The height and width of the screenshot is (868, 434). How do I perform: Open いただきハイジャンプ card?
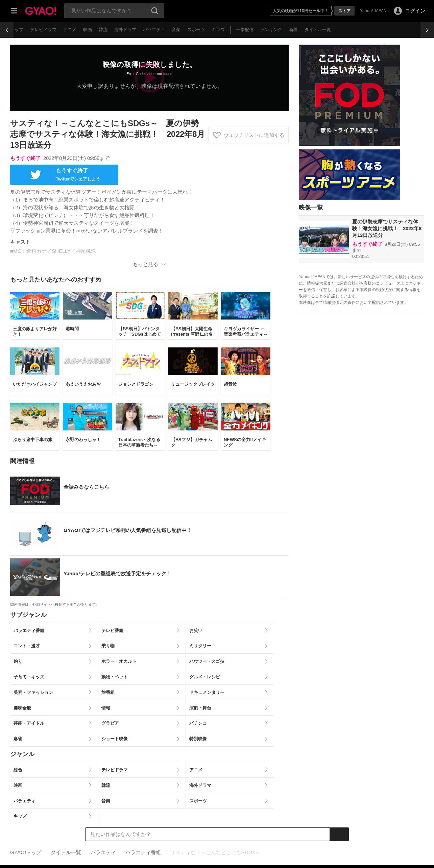point(35,369)
